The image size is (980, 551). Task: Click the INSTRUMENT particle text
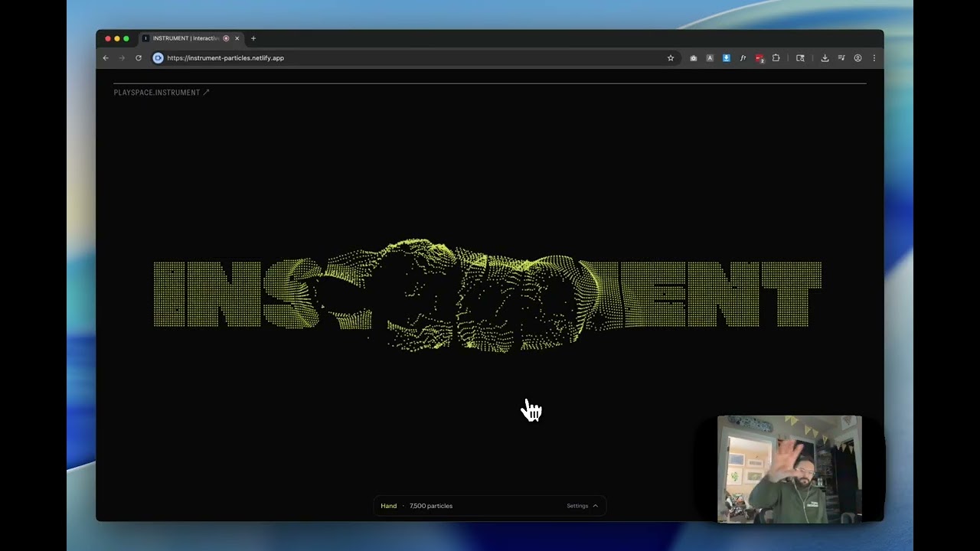[488, 295]
